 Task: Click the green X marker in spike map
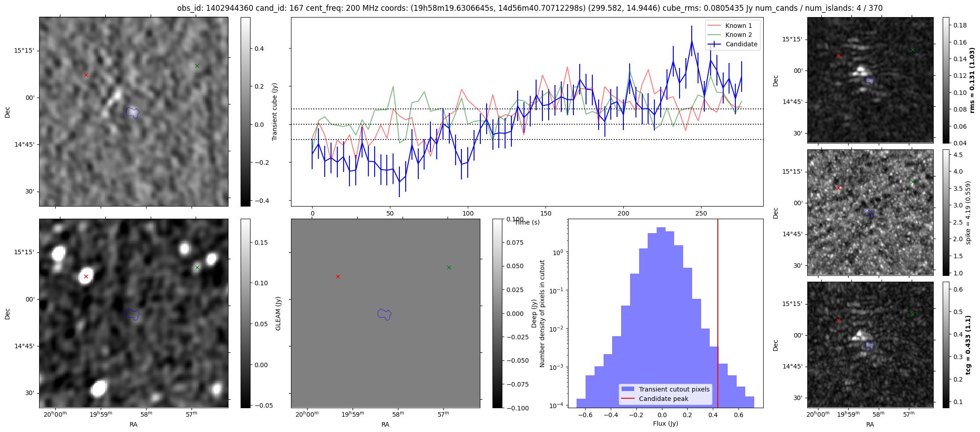click(x=913, y=182)
